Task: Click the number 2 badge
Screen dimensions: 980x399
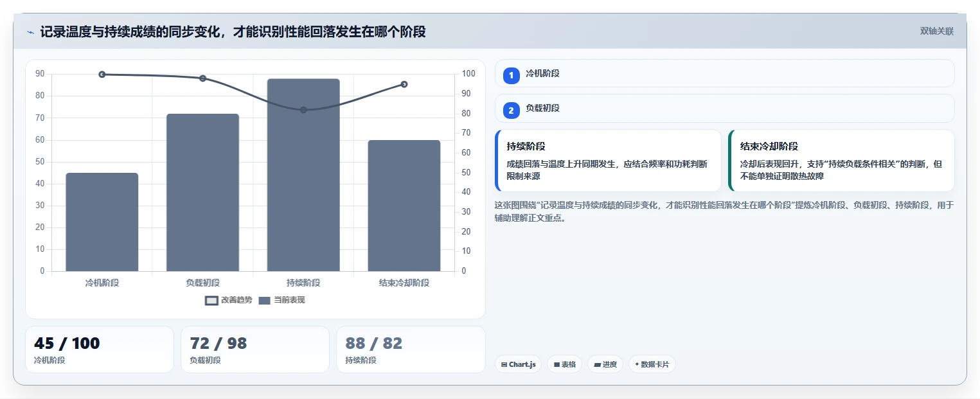Action: point(511,111)
